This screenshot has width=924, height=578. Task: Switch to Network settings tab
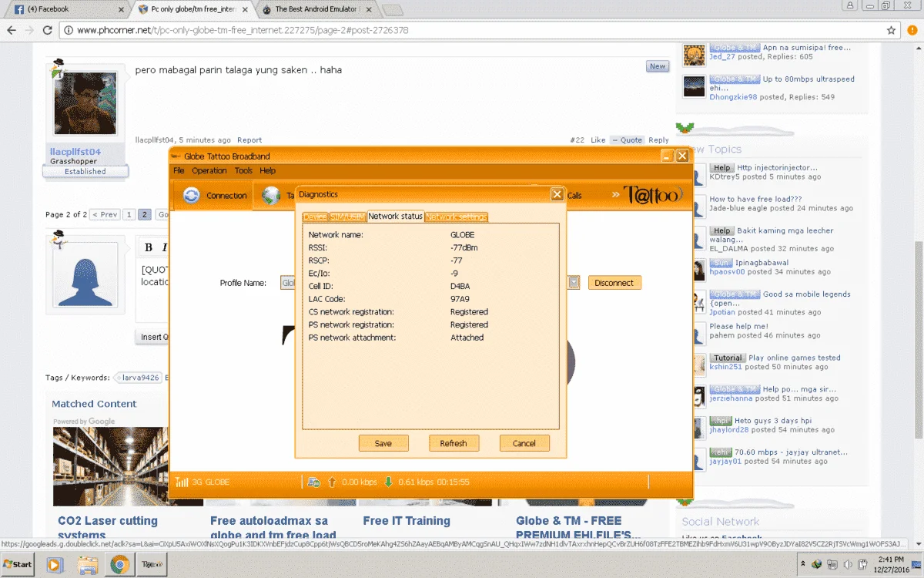click(457, 217)
